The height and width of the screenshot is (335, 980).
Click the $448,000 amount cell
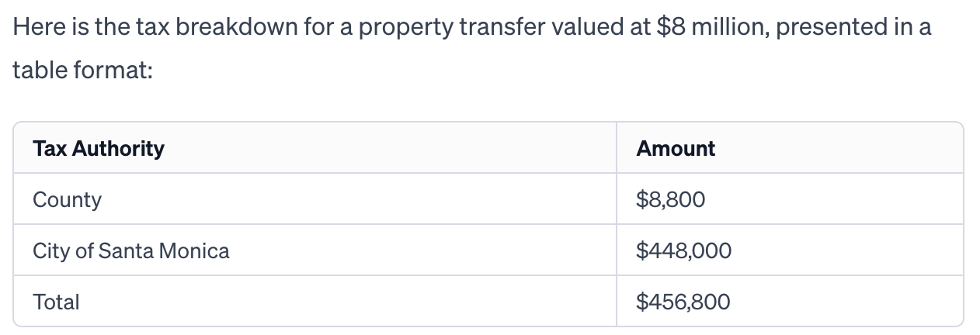(x=683, y=250)
